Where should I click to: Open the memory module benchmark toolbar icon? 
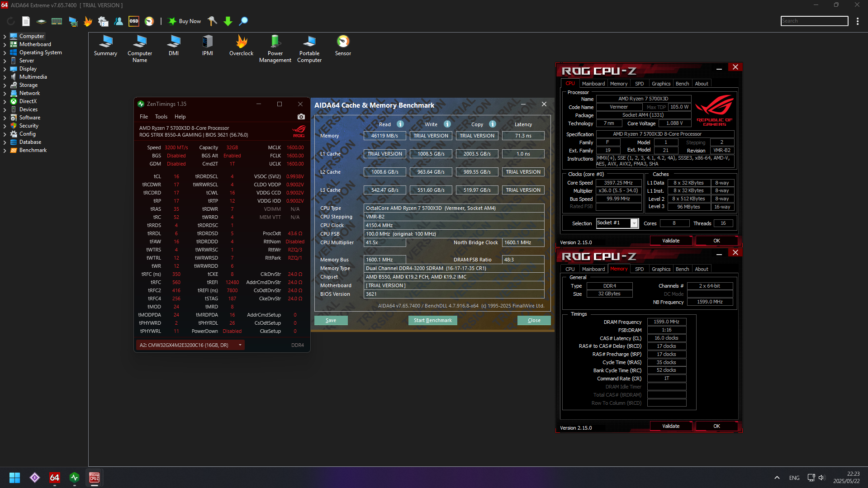(x=57, y=21)
